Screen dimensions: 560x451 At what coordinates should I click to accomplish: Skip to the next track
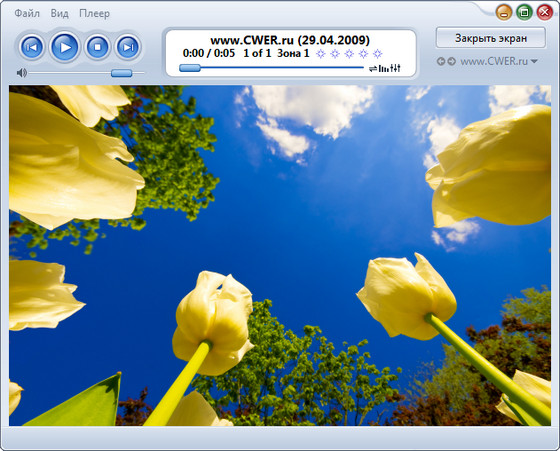(128, 47)
